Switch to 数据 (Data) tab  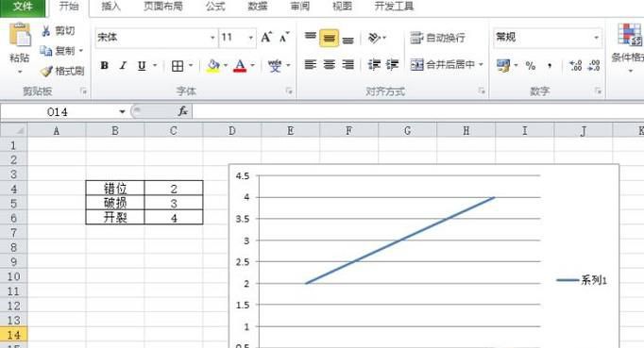click(x=258, y=7)
